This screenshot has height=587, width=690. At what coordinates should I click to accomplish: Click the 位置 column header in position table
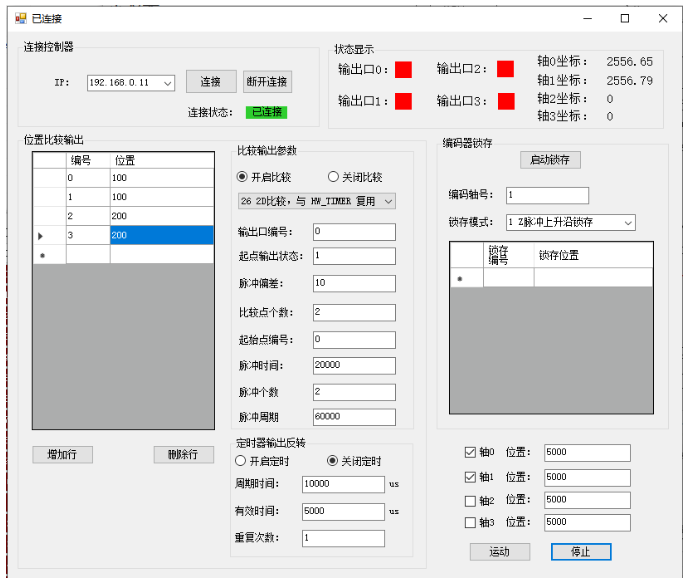162,161
